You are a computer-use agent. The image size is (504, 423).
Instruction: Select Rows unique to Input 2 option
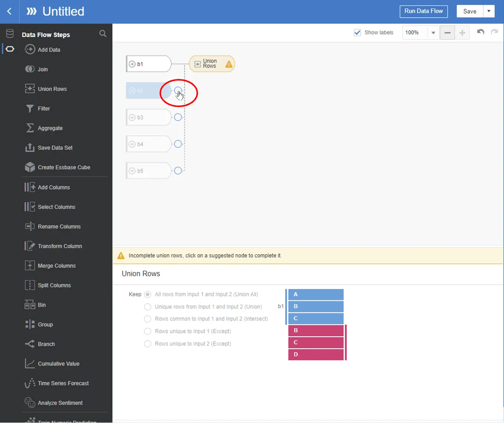point(148,344)
